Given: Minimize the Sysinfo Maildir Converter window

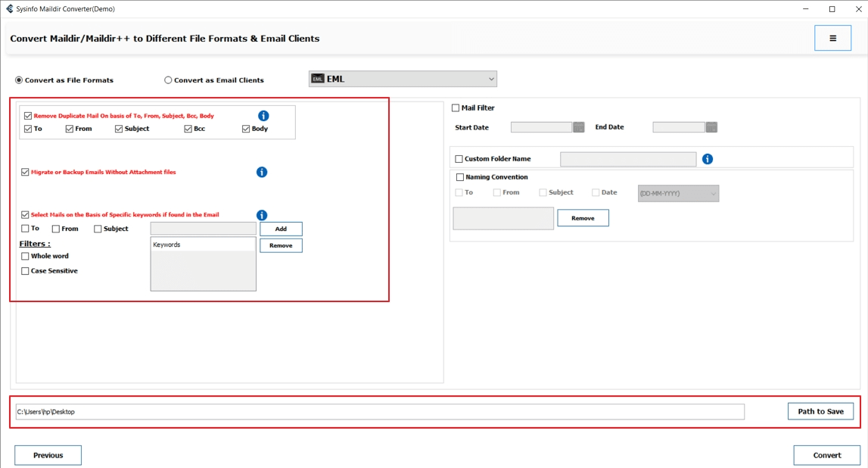Looking at the screenshot, I should (806, 9).
